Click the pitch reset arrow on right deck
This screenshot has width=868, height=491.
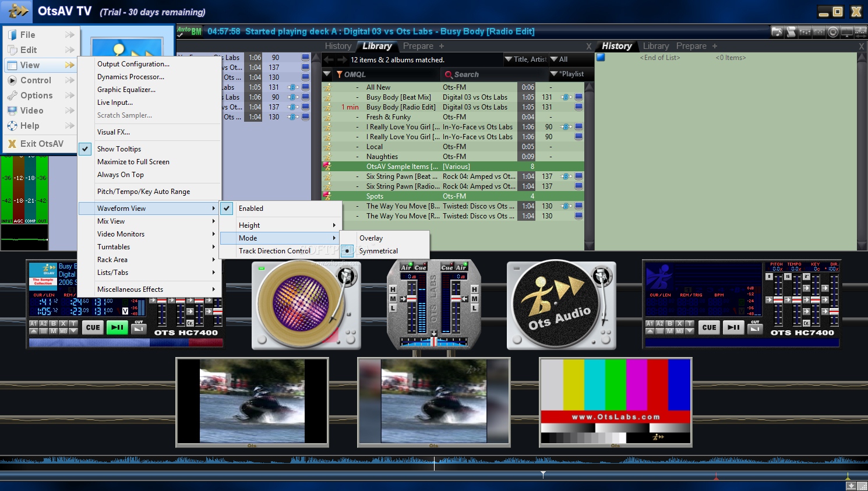770,299
